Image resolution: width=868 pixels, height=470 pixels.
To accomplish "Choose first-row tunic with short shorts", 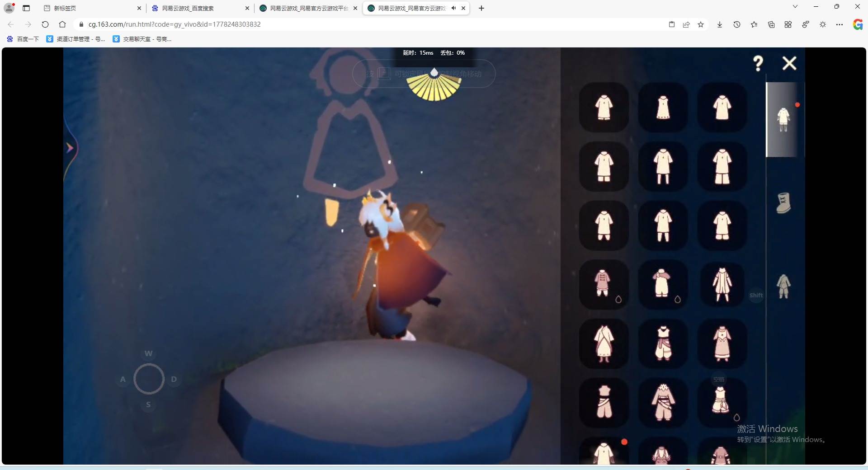I will (604, 108).
